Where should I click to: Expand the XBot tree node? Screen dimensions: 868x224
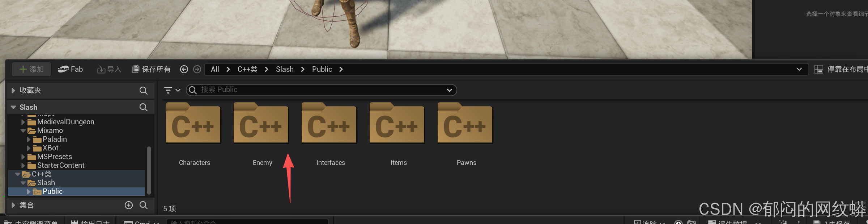point(29,148)
